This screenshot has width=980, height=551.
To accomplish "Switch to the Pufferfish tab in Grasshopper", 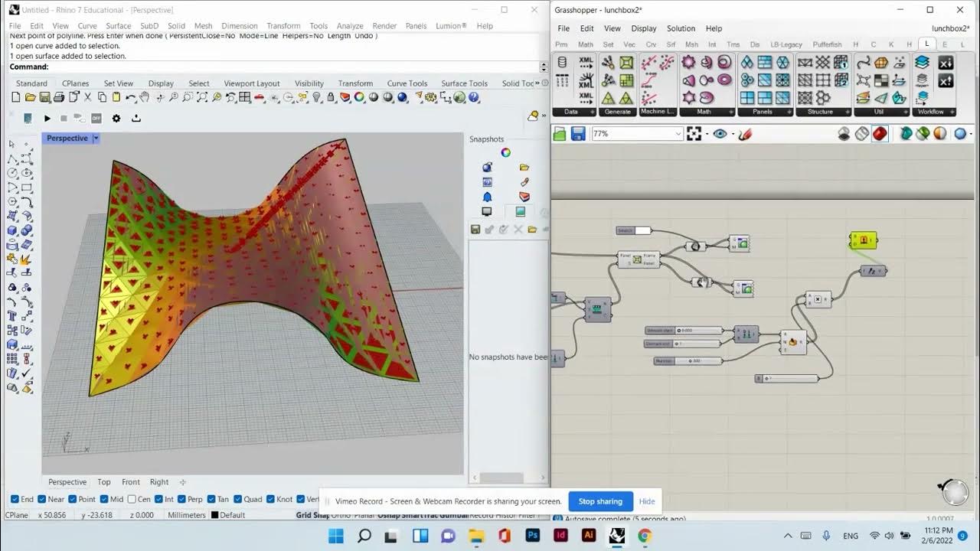I will 827,44.
